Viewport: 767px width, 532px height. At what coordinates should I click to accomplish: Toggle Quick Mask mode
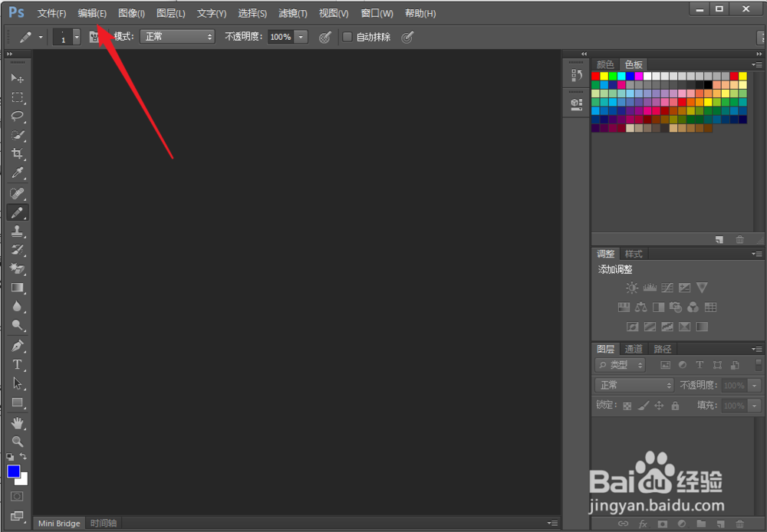click(x=17, y=496)
